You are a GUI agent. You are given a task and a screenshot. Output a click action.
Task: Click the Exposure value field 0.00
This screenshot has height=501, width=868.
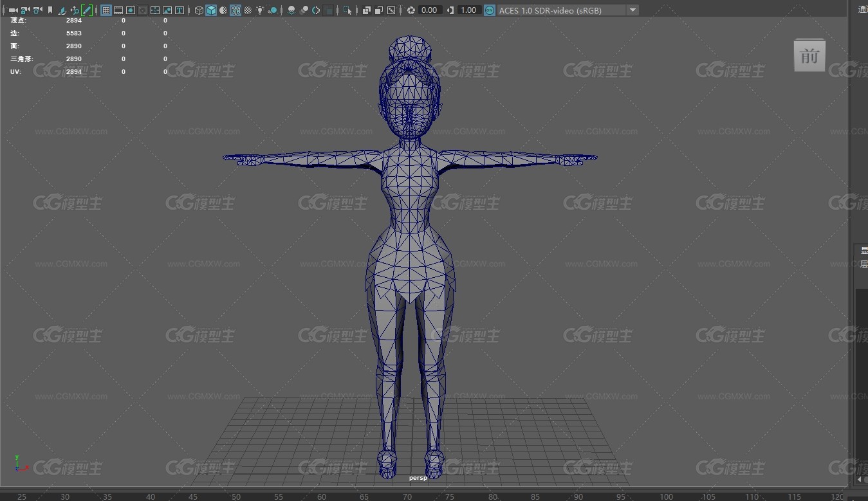430,10
